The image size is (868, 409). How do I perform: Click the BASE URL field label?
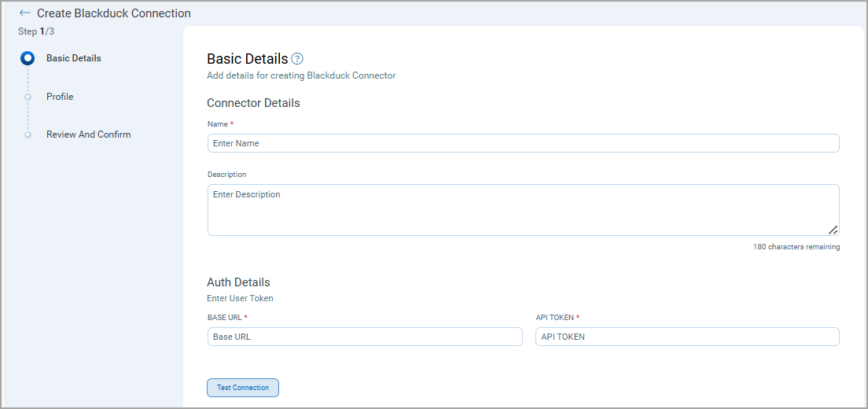point(224,318)
